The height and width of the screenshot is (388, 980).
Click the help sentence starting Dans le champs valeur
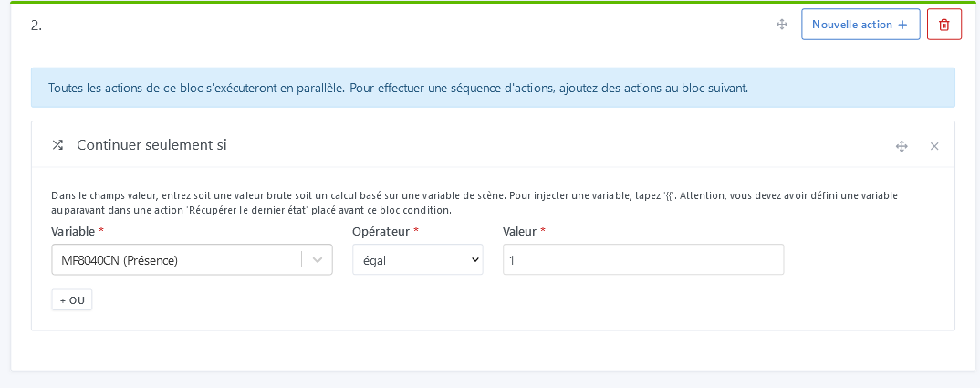[274, 195]
